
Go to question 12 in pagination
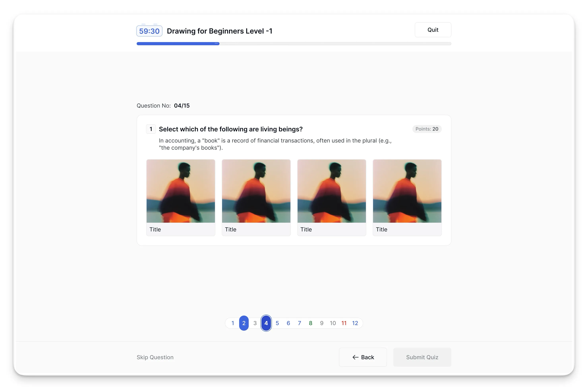coord(355,323)
